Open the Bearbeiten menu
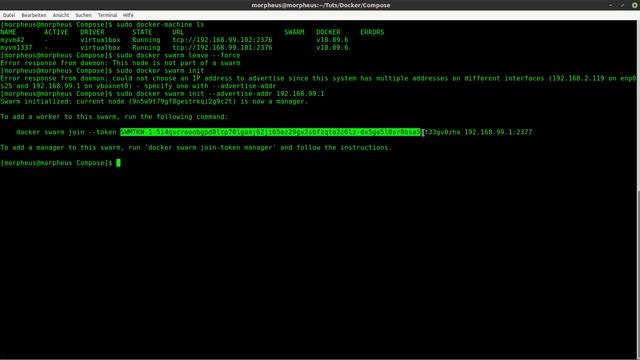 pyautogui.click(x=34, y=15)
